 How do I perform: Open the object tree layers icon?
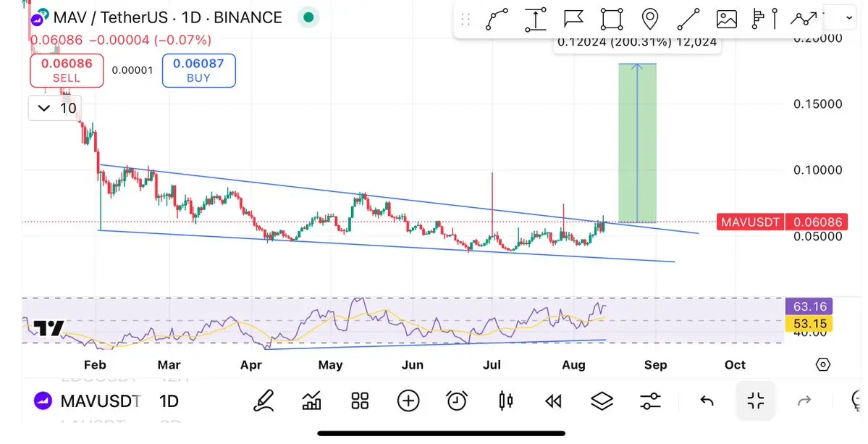pyautogui.click(x=602, y=401)
